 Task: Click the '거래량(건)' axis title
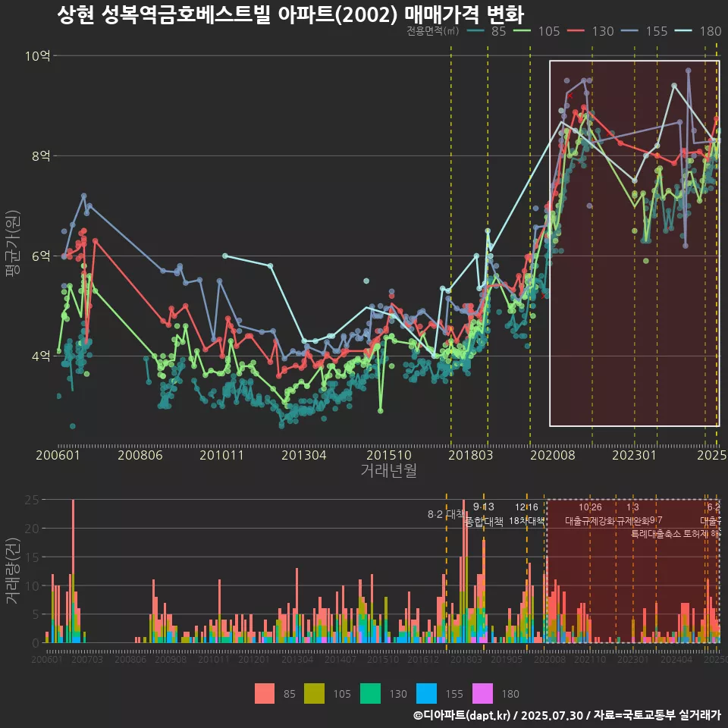tap(12, 570)
